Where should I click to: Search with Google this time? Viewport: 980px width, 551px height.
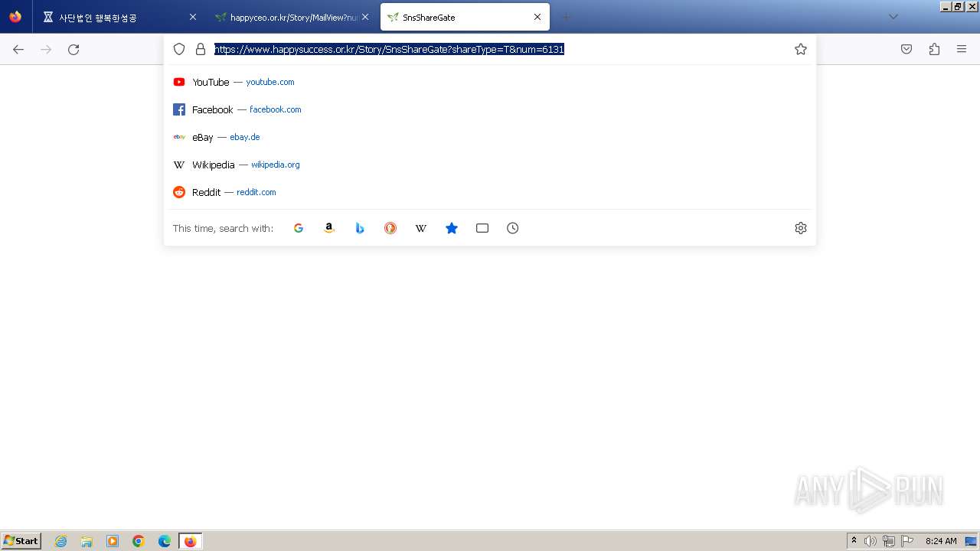[299, 228]
